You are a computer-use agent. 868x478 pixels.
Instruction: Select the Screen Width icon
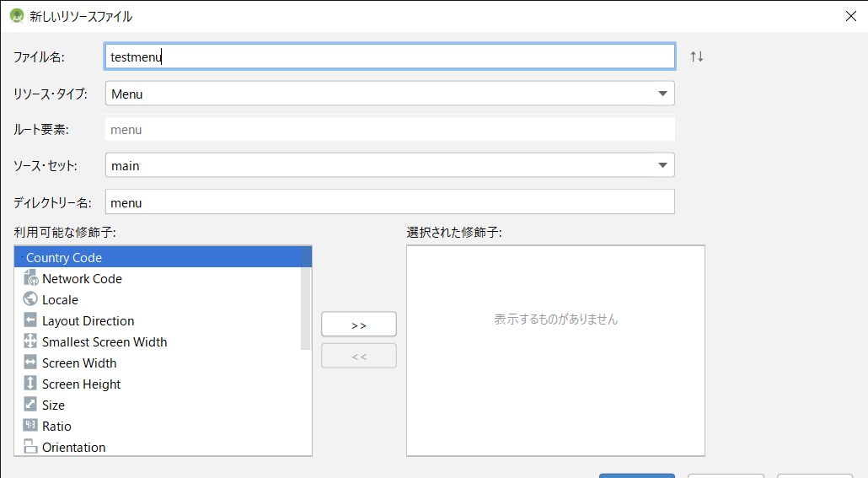tap(30, 363)
